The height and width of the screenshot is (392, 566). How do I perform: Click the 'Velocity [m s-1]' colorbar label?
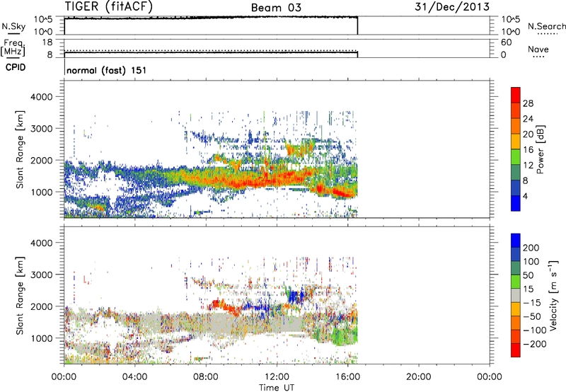point(553,295)
